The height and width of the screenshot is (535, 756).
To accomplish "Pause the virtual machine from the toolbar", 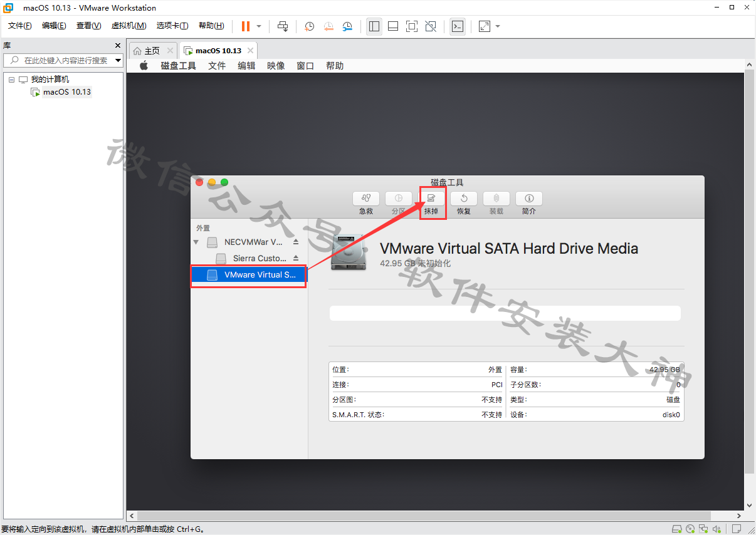I will pyautogui.click(x=245, y=26).
